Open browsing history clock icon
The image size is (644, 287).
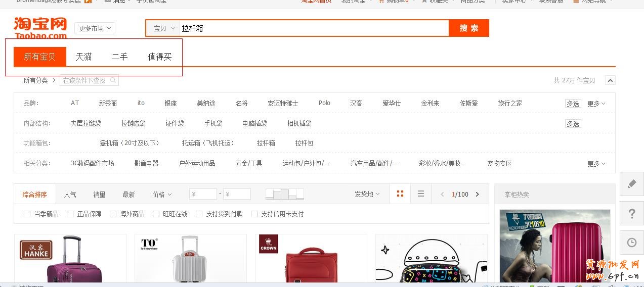click(631, 243)
